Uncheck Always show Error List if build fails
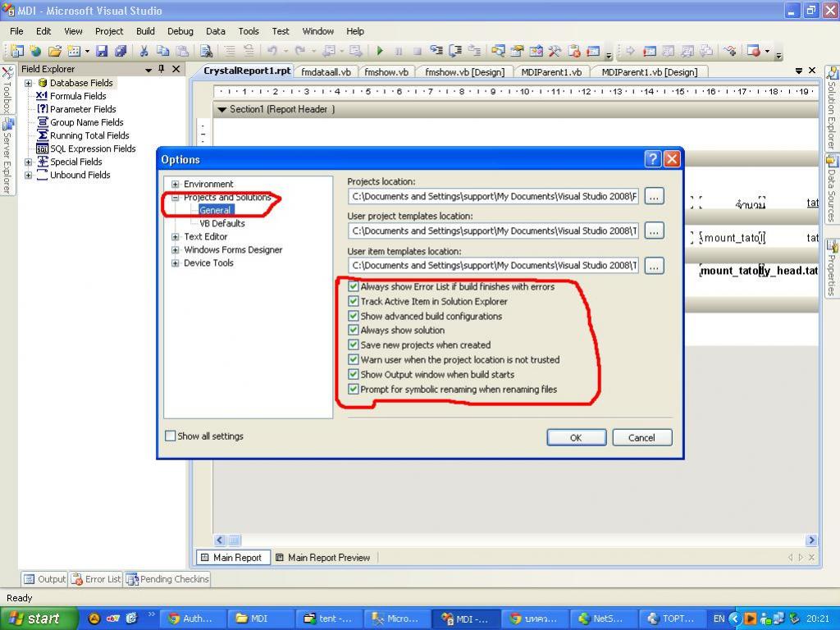The image size is (840, 630). 353,286
